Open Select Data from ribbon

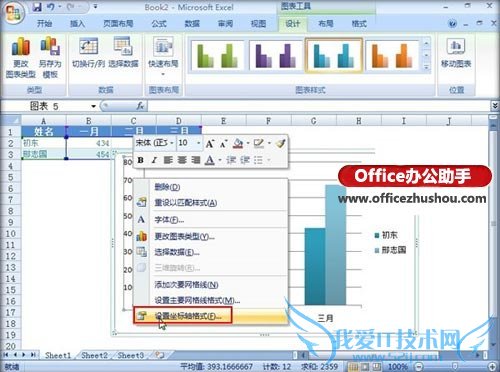pos(123,53)
